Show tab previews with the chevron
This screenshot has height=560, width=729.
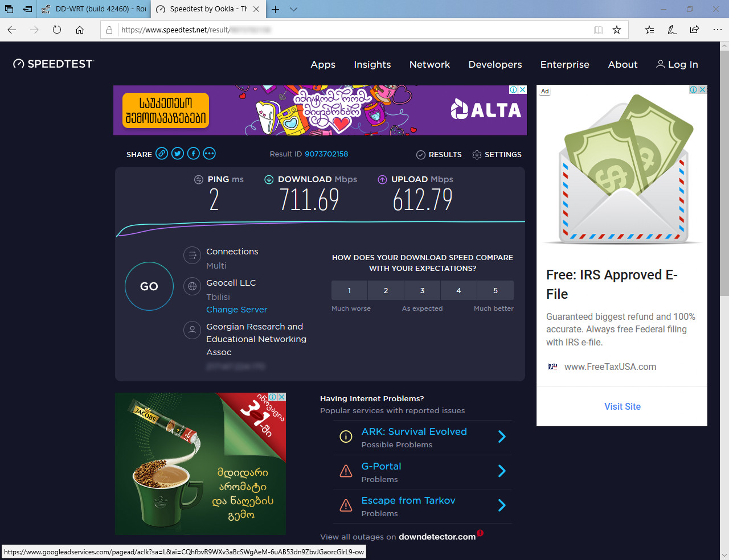293,9
